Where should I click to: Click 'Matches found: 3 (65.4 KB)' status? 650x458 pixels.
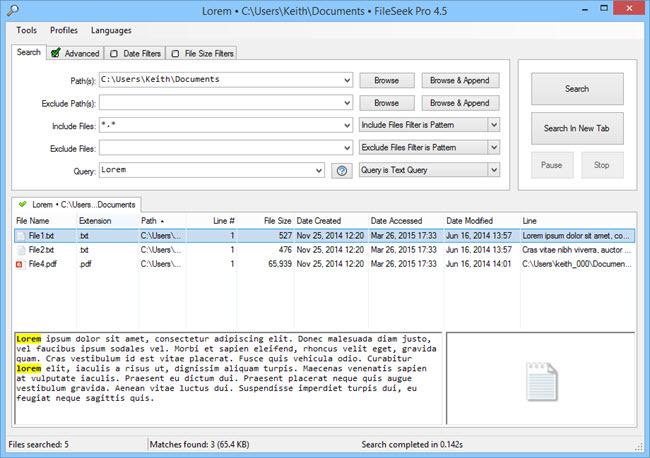pyautogui.click(x=199, y=445)
